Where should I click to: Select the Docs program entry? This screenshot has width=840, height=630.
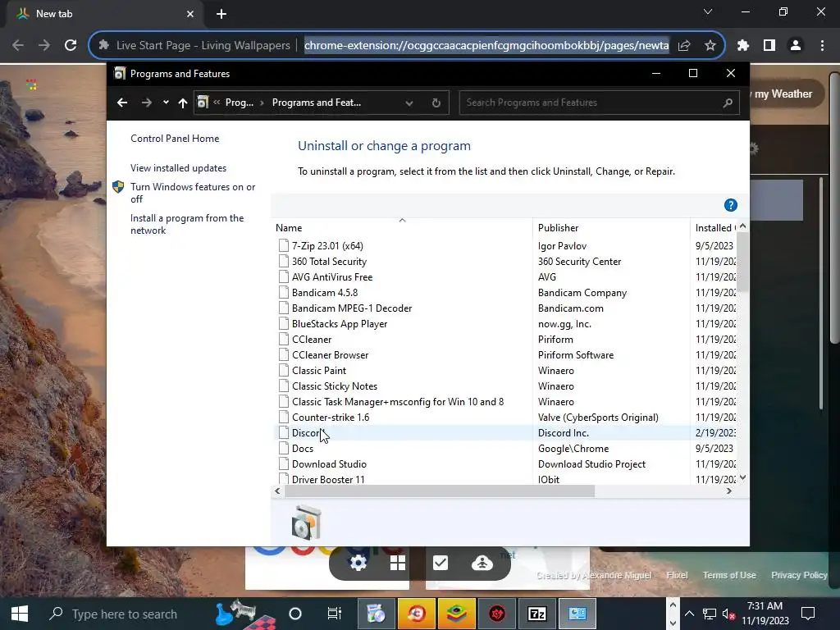(x=302, y=449)
